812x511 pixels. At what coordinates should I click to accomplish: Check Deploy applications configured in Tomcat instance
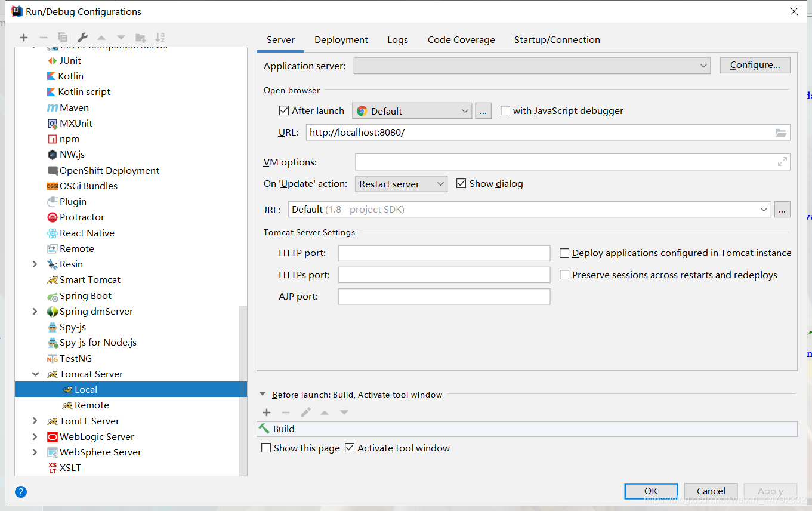click(564, 253)
